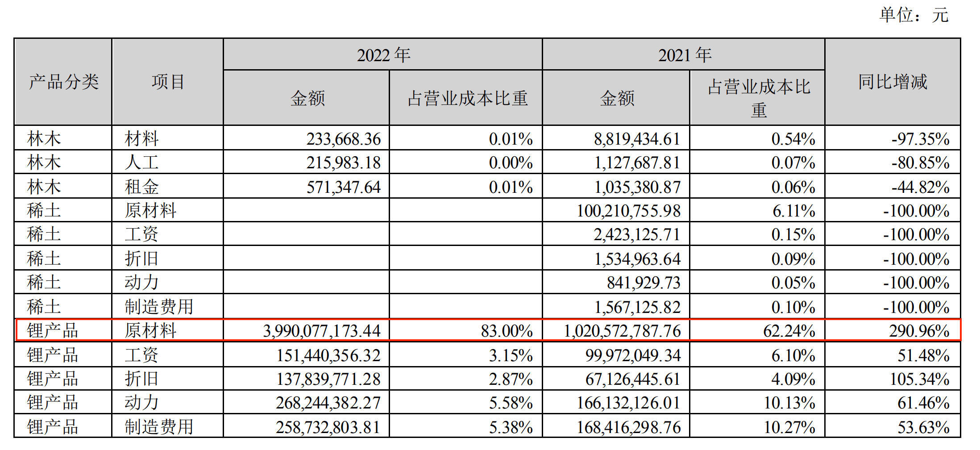
Task: Select the value 215,983.18
Action: point(344,162)
